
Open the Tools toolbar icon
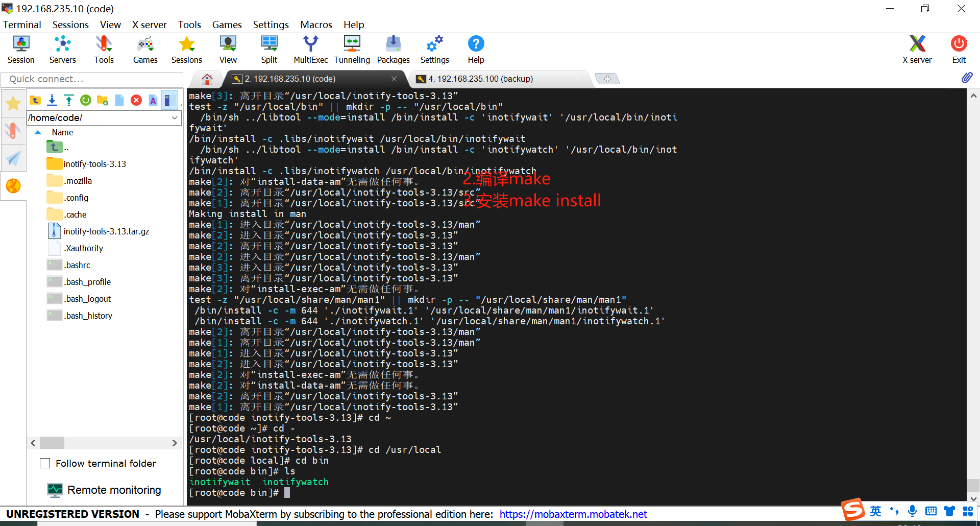click(x=104, y=50)
